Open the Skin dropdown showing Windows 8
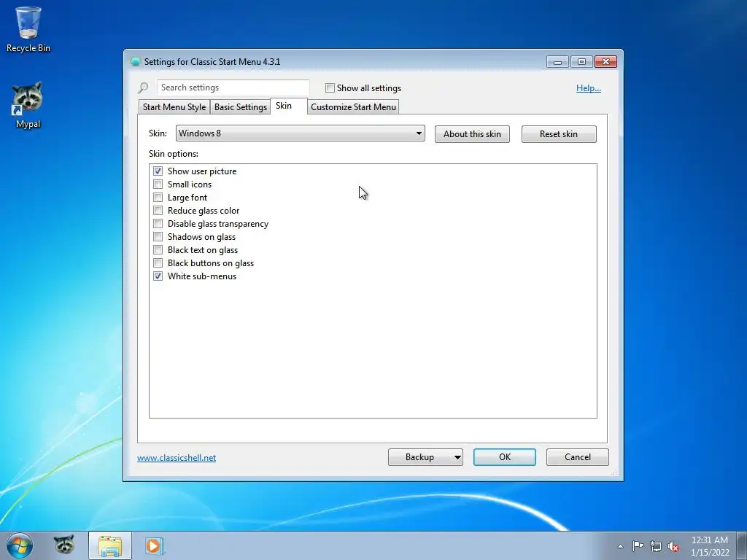The image size is (747, 560). [x=300, y=133]
